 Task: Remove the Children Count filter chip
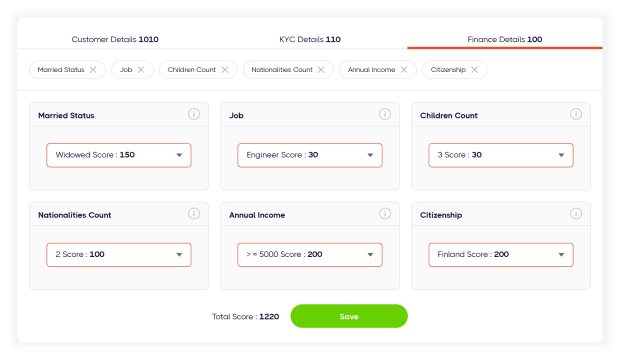[x=225, y=70]
